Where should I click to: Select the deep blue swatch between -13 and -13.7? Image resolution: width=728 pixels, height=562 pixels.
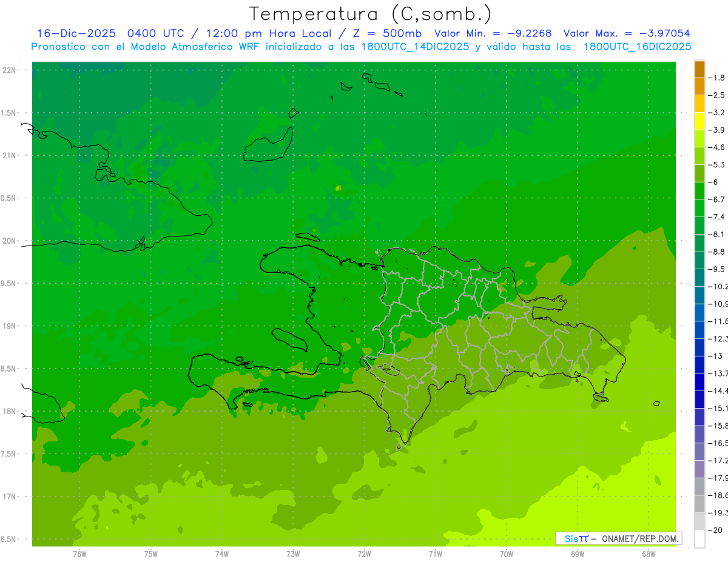699,364
